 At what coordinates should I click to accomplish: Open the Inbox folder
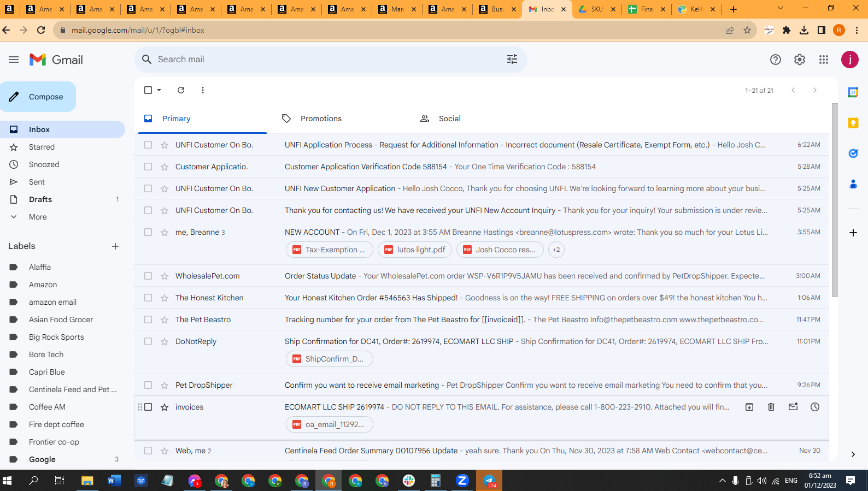coord(62,129)
